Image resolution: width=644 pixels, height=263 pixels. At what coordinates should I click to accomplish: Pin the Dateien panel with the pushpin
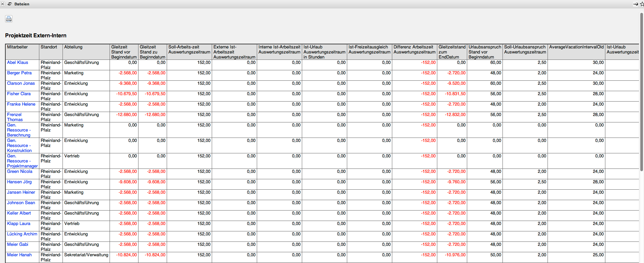tap(635, 4)
